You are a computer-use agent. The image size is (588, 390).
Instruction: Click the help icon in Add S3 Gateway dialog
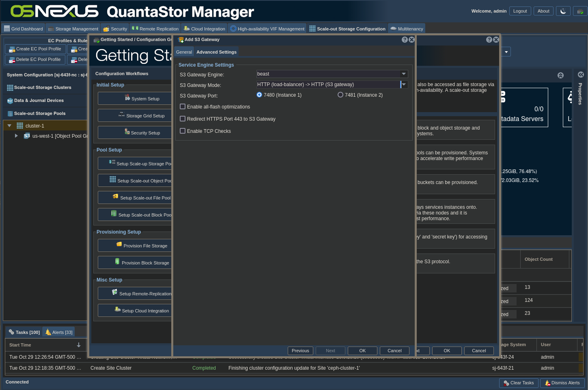[x=405, y=40]
